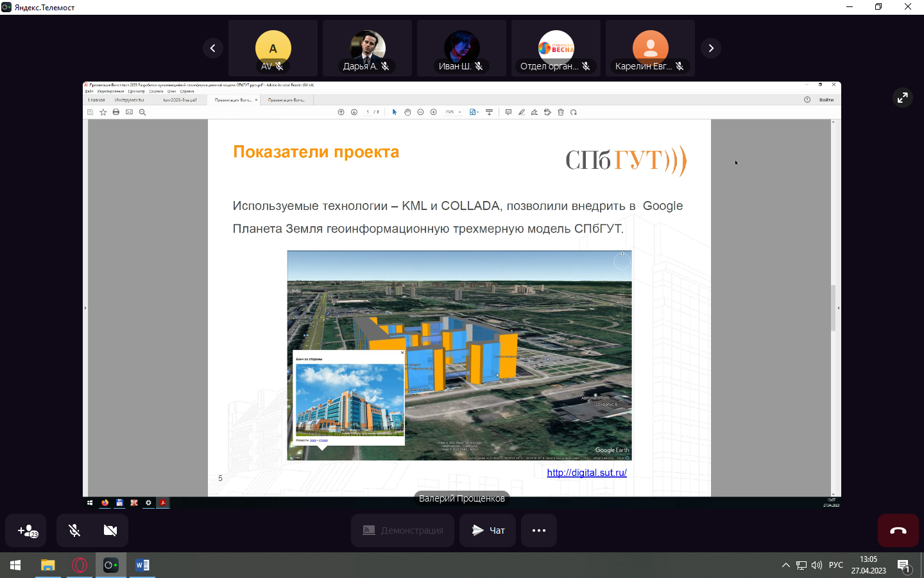The width and height of the screenshot is (924, 578).
Task: Open the add participants panel
Action: [27, 530]
